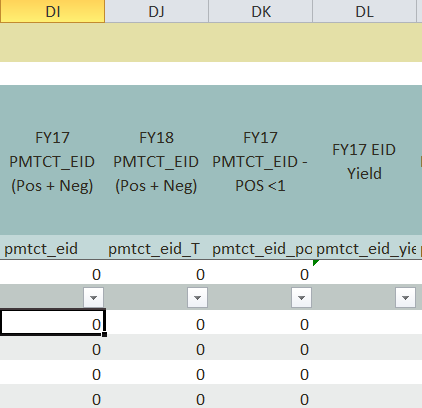The height and width of the screenshot is (408, 422).
Task: Select the pmtct_eid_T field name cell
Action: (156, 248)
